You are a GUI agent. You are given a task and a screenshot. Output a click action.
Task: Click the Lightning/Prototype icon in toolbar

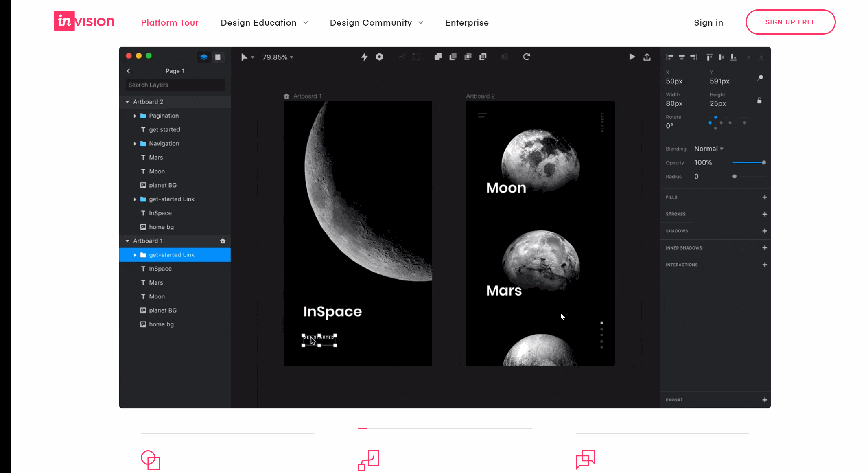point(365,57)
